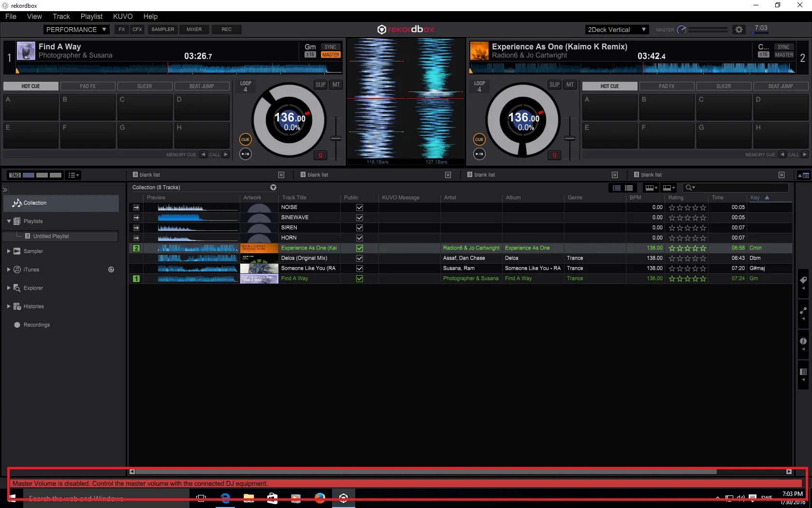Show the SAMPLER panel
The image size is (812, 508).
pyautogui.click(x=163, y=30)
